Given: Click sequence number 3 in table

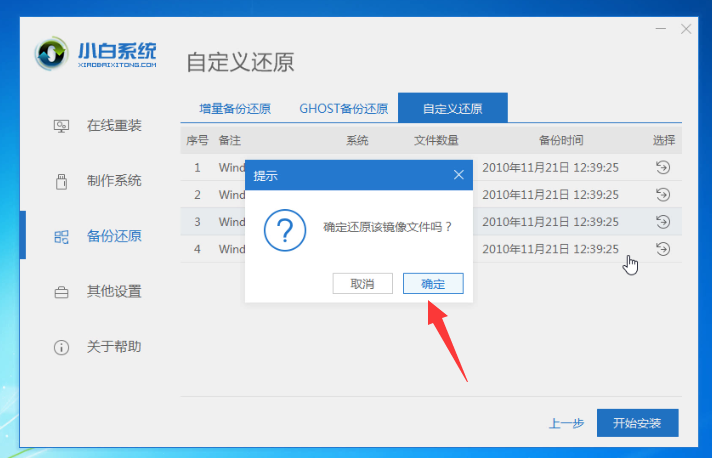Looking at the screenshot, I should 197,222.
